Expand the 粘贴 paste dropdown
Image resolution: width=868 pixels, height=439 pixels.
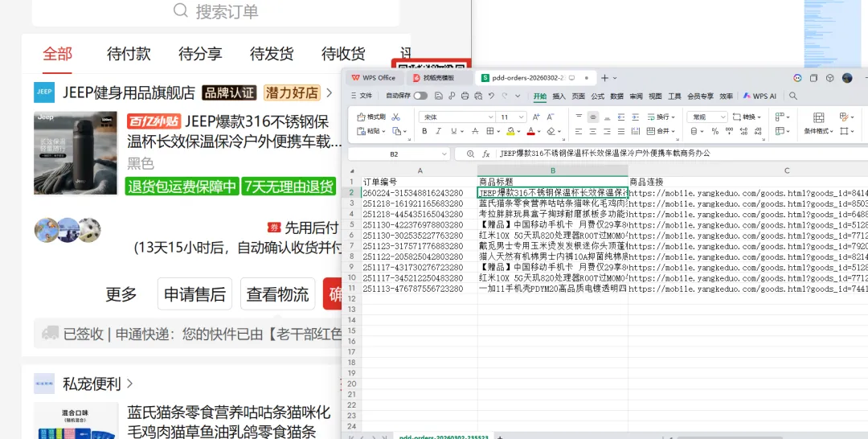tap(385, 131)
